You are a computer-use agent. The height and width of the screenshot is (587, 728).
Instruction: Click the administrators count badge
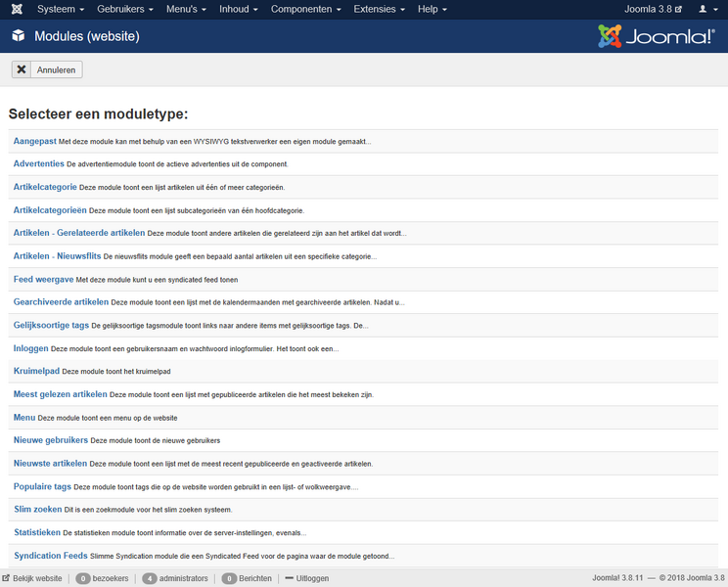(150, 578)
